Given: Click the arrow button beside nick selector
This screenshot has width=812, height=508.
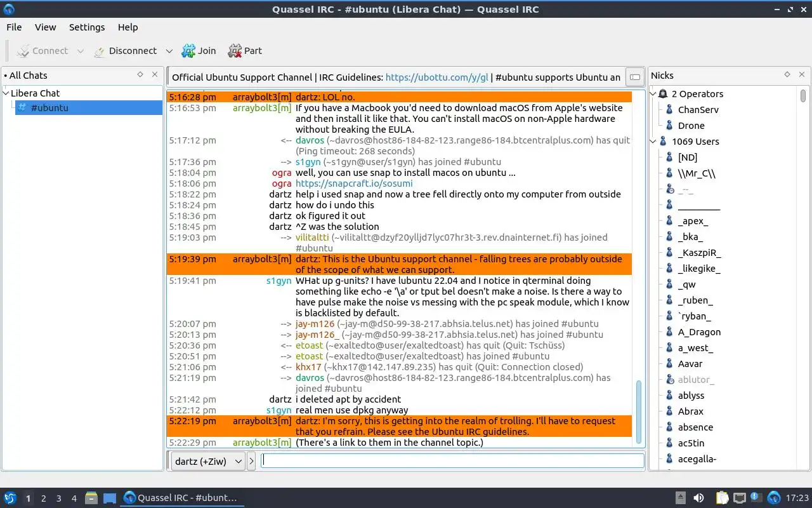Looking at the screenshot, I should pos(251,461).
